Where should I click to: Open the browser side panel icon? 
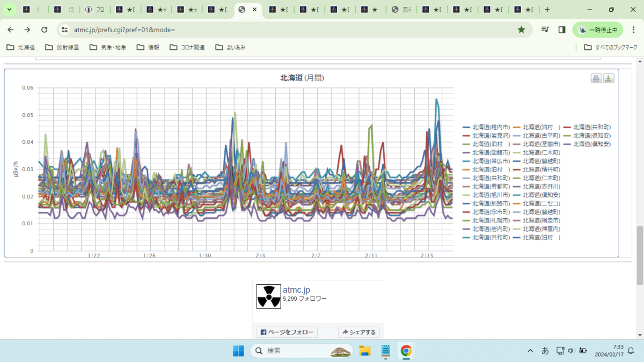pyautogui.click(x=562, y=29)
